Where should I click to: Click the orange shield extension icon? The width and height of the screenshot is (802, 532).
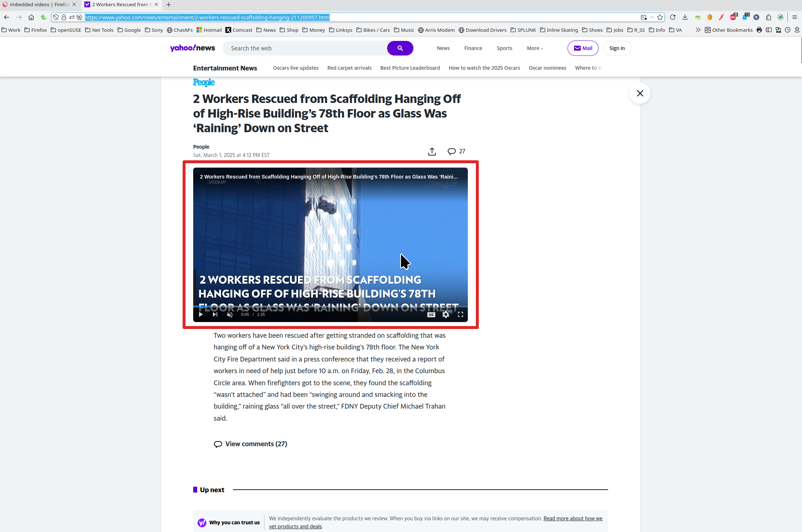click(x=710, y=17)
